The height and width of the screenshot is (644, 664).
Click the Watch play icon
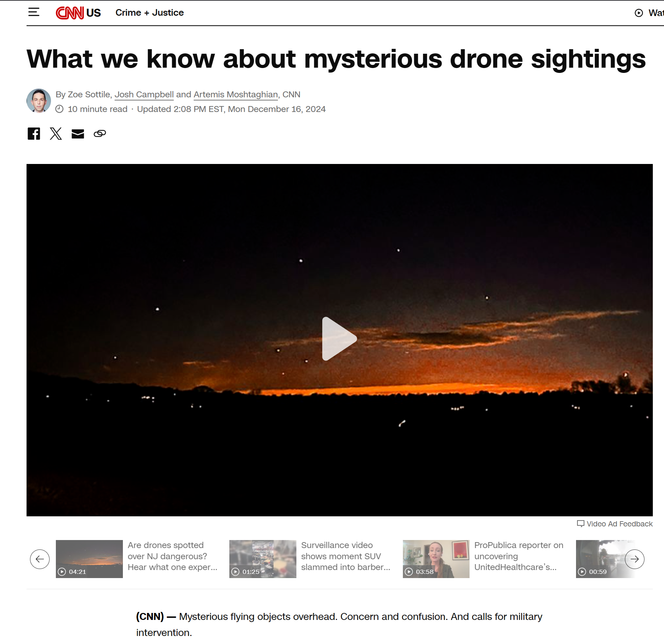click(x=639, y=13)
